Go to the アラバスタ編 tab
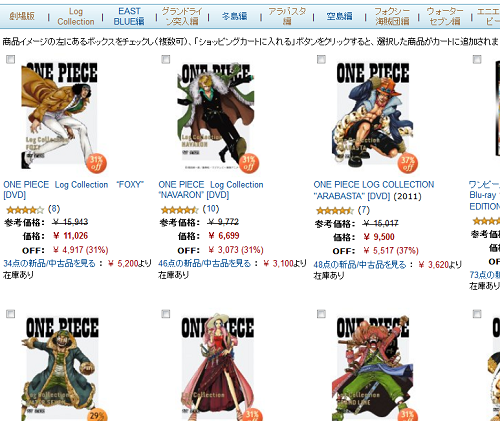 pyautogui.click(x=287, y=16)
